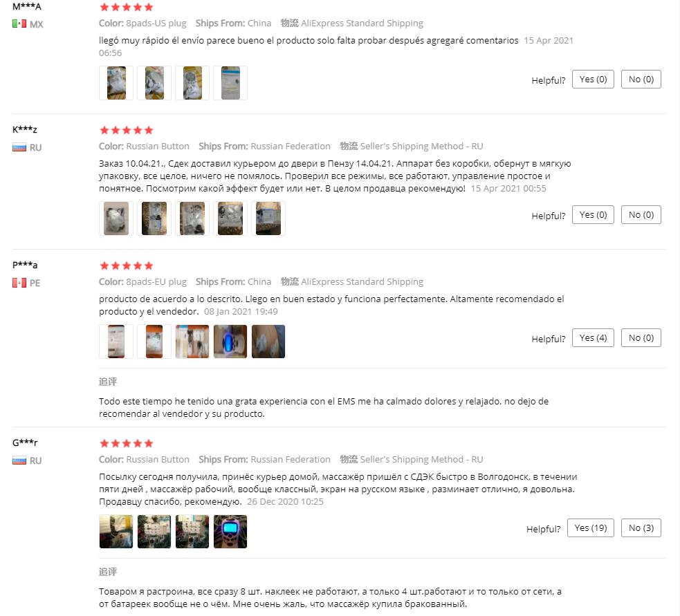
Task: Click the Peru flag icon next to PE
Action: point(19,283)
